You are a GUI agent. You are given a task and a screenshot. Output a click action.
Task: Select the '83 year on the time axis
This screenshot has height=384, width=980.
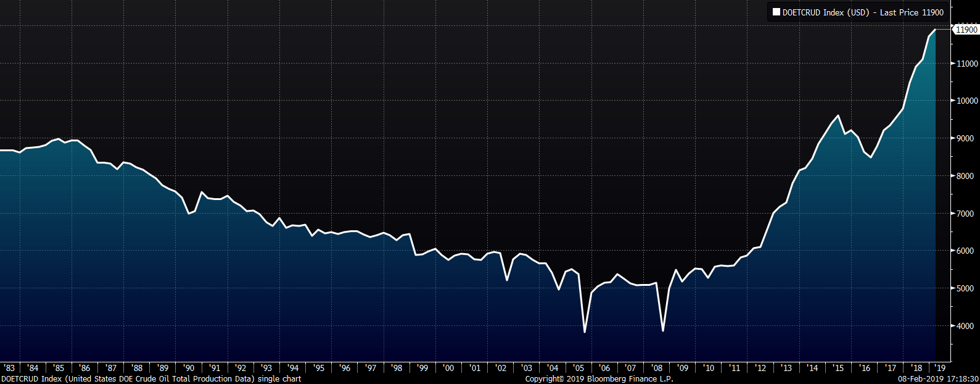pos(9,368)
